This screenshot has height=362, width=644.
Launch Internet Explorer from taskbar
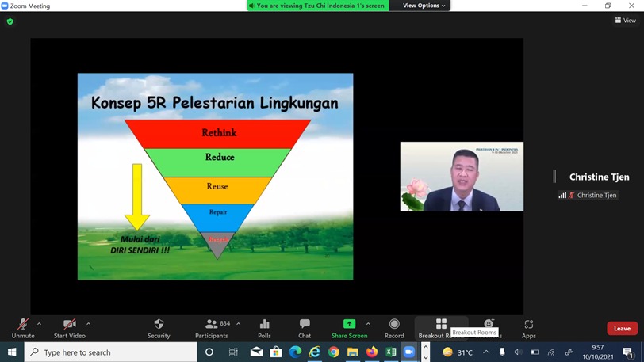pos(314,352)
